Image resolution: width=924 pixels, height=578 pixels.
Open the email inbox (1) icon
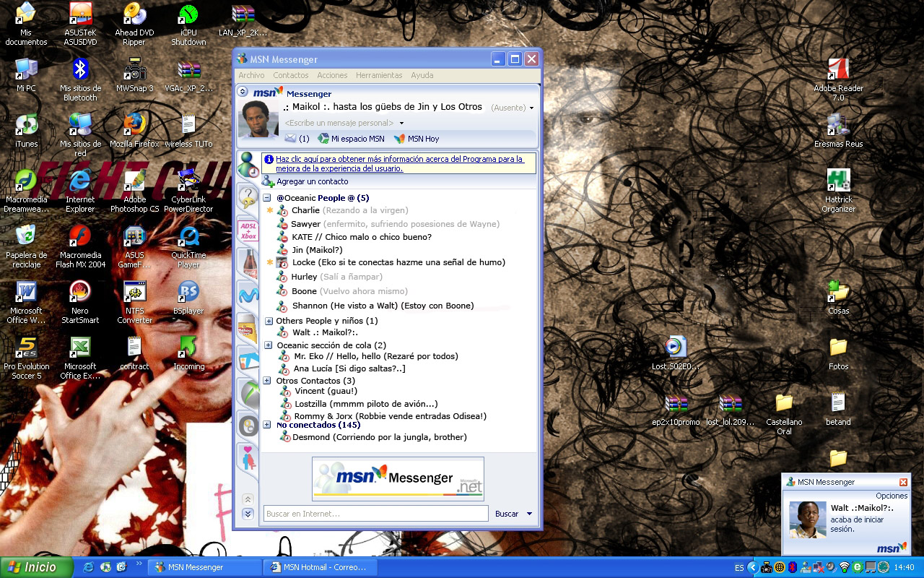[x=296, y=139]
